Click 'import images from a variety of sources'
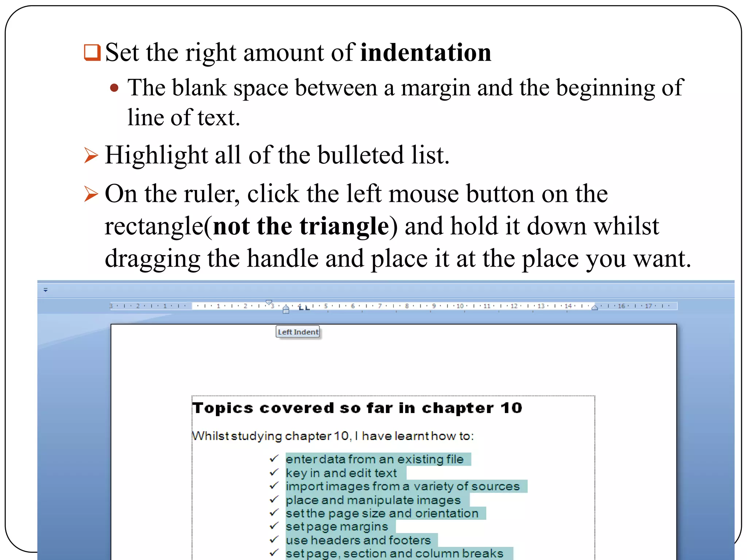The image size is (747, 560). click(403, 486)
